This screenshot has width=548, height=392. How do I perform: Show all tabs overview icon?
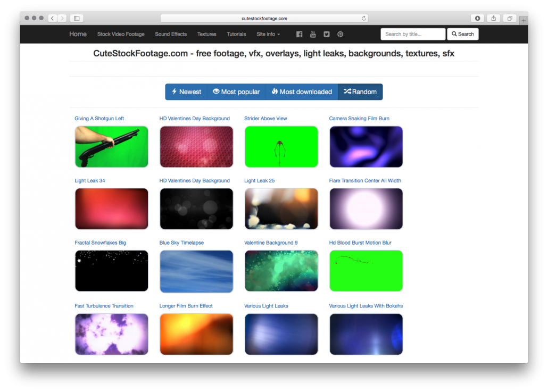pyautogui.click(x=510, y=18)
